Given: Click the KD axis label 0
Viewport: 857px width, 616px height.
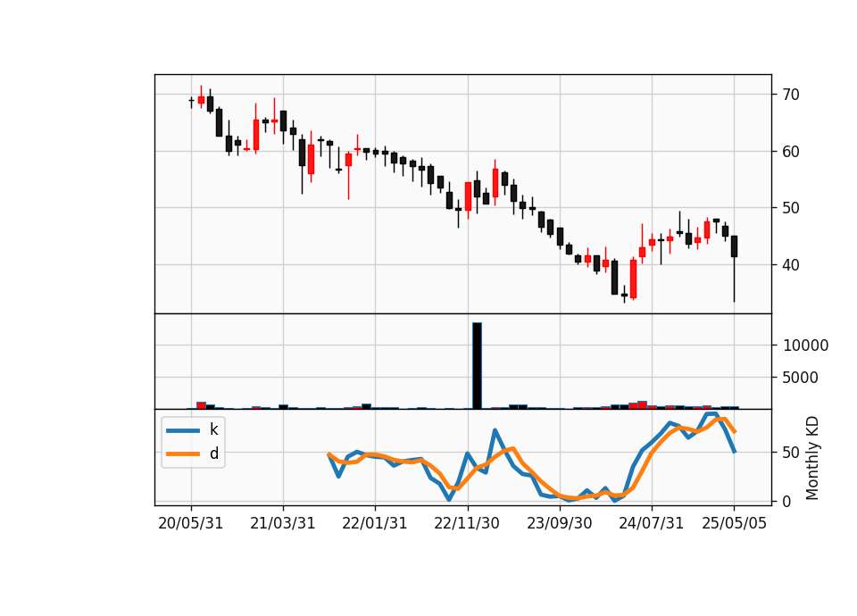Looking at the screenshot, I should (x=786, y=501).
